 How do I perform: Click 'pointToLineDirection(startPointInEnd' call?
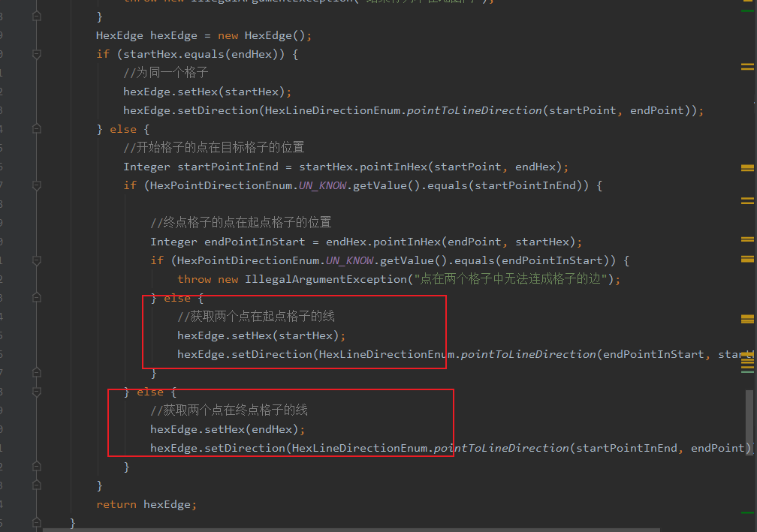pos(555,448)
